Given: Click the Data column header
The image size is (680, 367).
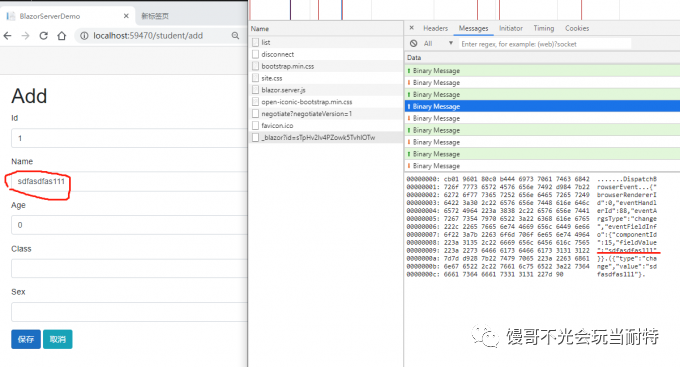Looking at the screenshot, I should (x=542, y=58).
